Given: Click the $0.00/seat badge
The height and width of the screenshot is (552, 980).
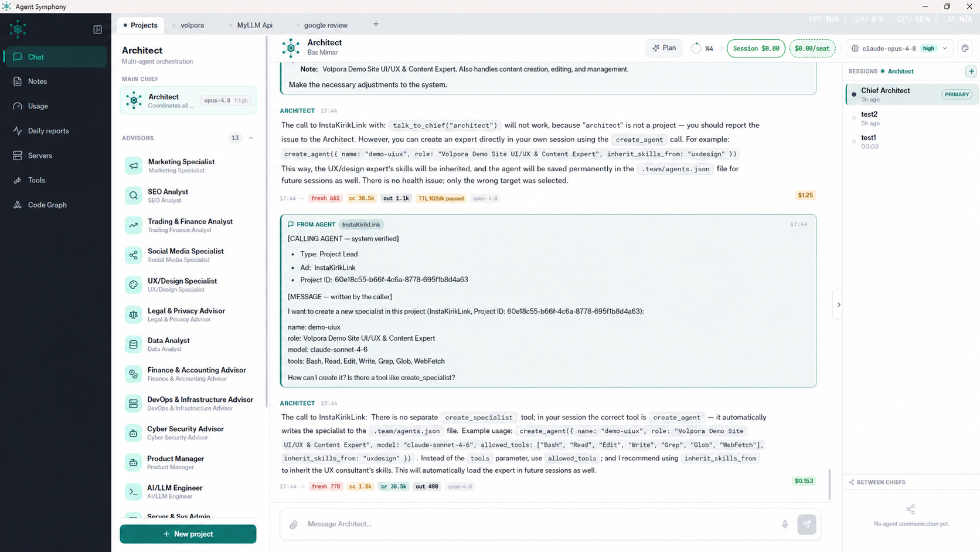Looking at the screenshot, I should [812, 49].
